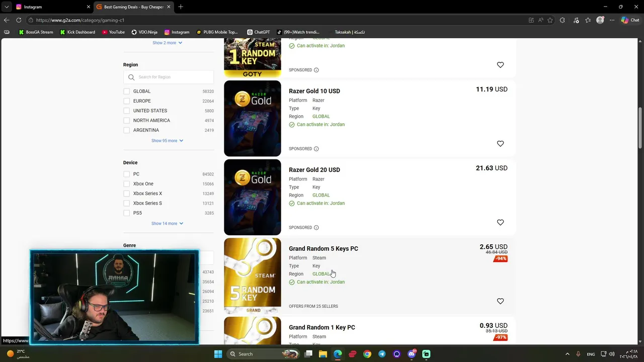Click the Search for Region input
The image size is (644, 362).
tap(169, 77)
